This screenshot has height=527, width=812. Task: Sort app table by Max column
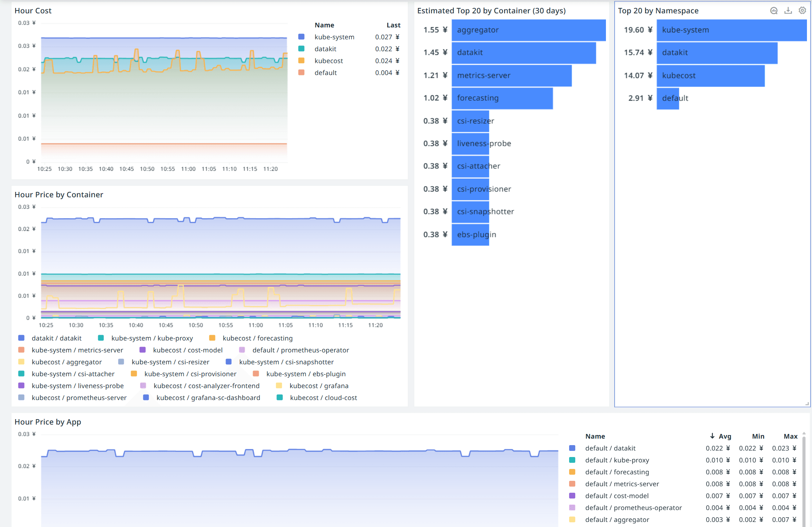coord(790,436)
